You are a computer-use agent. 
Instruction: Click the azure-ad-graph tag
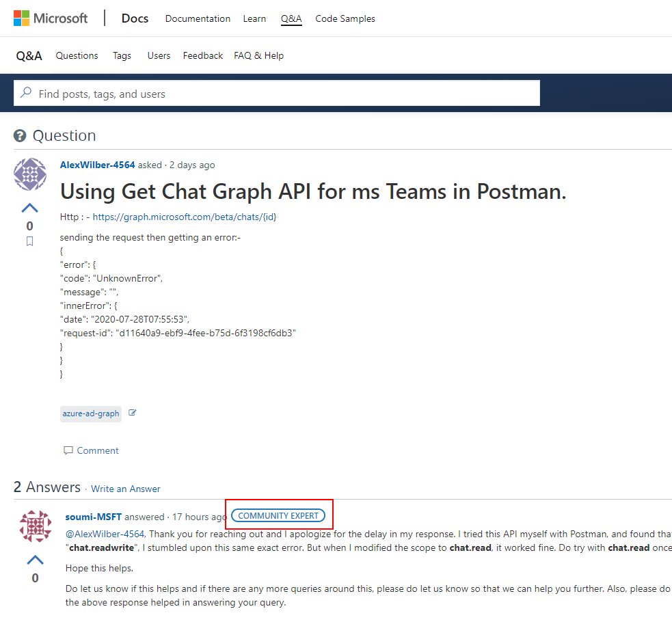pos(91,413)
